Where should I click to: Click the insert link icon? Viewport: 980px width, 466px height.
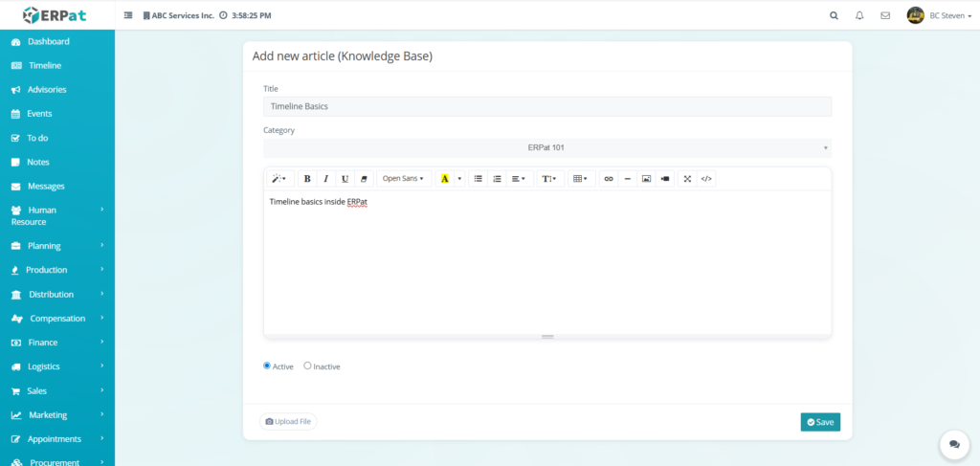point(608,179)
